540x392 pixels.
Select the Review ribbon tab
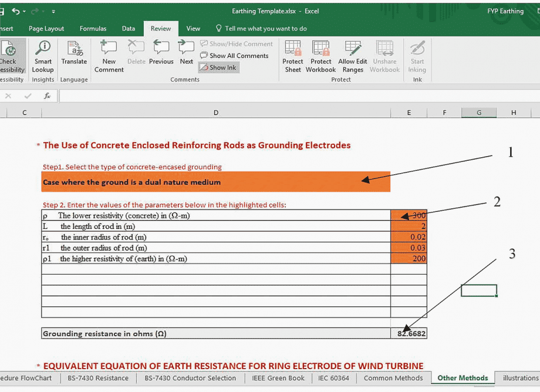[x=161, y=29]
